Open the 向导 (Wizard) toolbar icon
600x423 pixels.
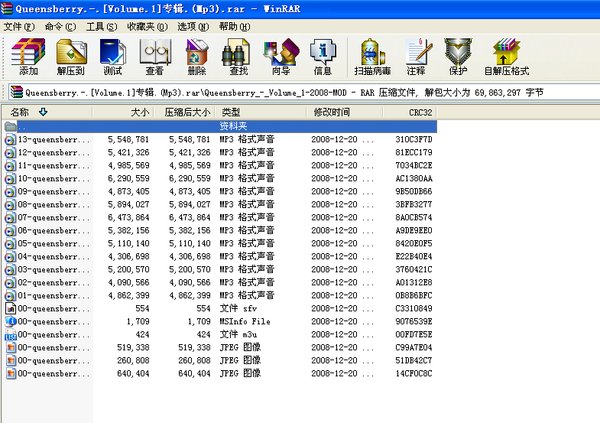click(x=281, y=56)
